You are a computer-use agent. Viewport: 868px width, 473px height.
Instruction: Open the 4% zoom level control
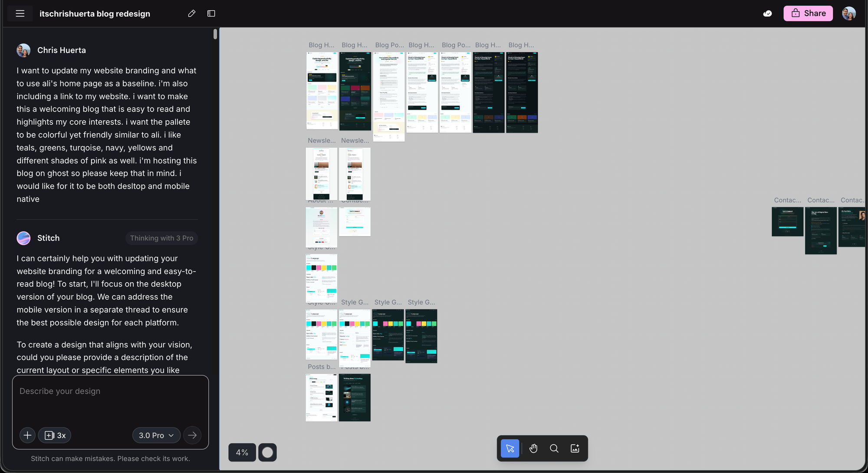tap(242, 453)
